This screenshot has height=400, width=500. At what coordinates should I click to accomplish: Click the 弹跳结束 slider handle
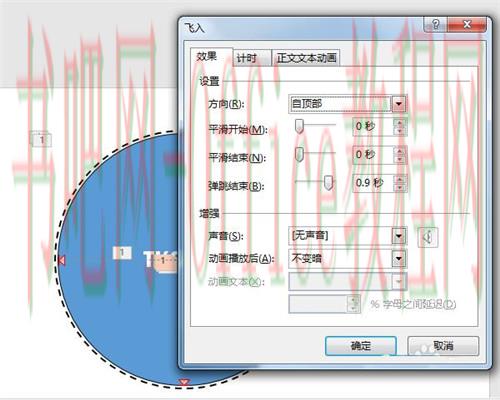tap(329, 183)
